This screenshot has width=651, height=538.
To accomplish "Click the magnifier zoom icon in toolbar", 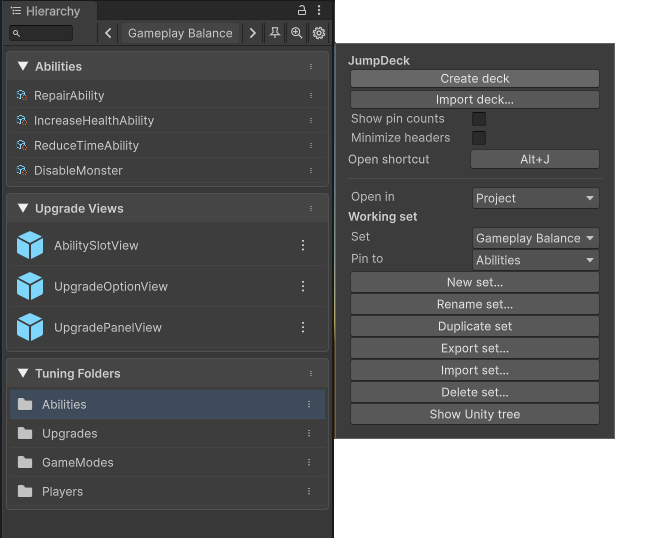I will 296,33.
